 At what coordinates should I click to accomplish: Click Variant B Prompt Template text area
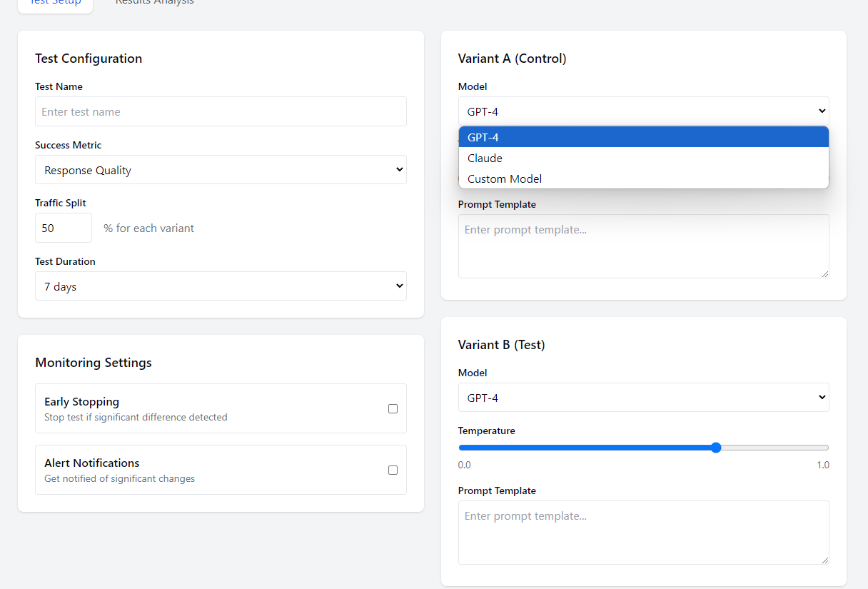pos(643,532)
